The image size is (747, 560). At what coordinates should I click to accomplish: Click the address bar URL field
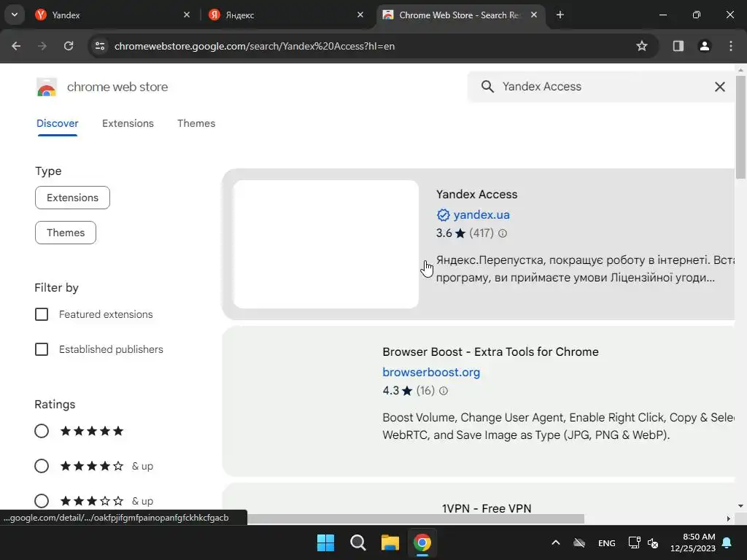pos(373,46)
